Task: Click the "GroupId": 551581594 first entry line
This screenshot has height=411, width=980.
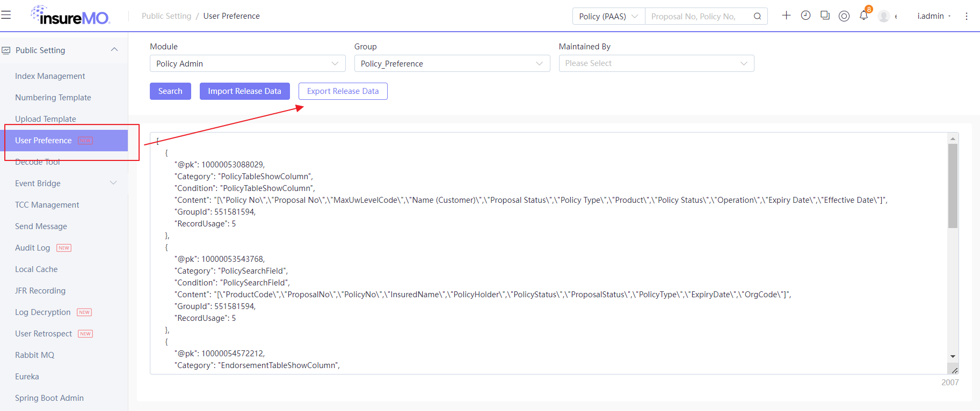Action: tap(215, 212)
